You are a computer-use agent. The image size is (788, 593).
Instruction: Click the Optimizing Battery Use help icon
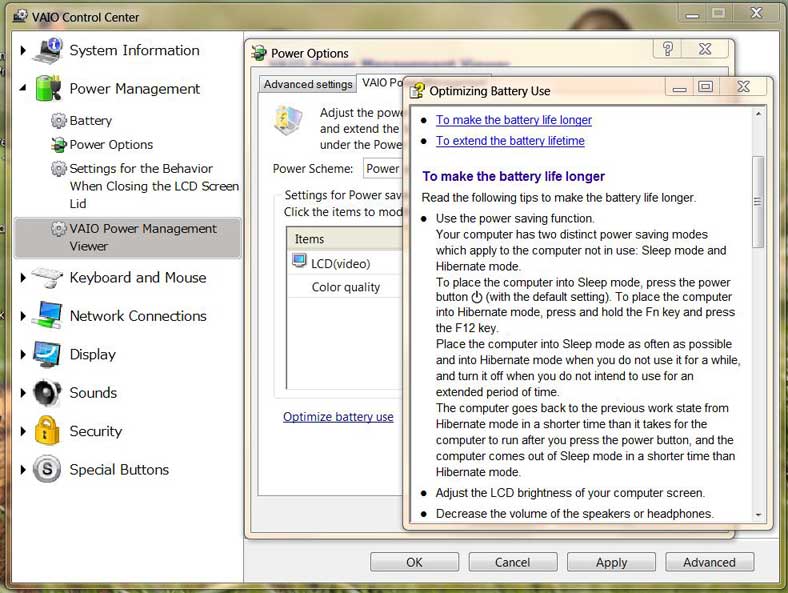coord(417,90)
